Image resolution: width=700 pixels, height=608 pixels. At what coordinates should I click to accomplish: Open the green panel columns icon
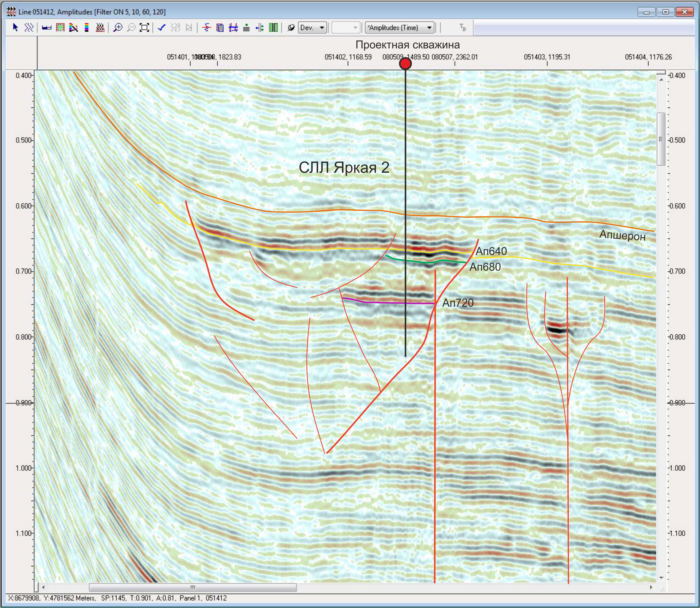coord(273,28)
